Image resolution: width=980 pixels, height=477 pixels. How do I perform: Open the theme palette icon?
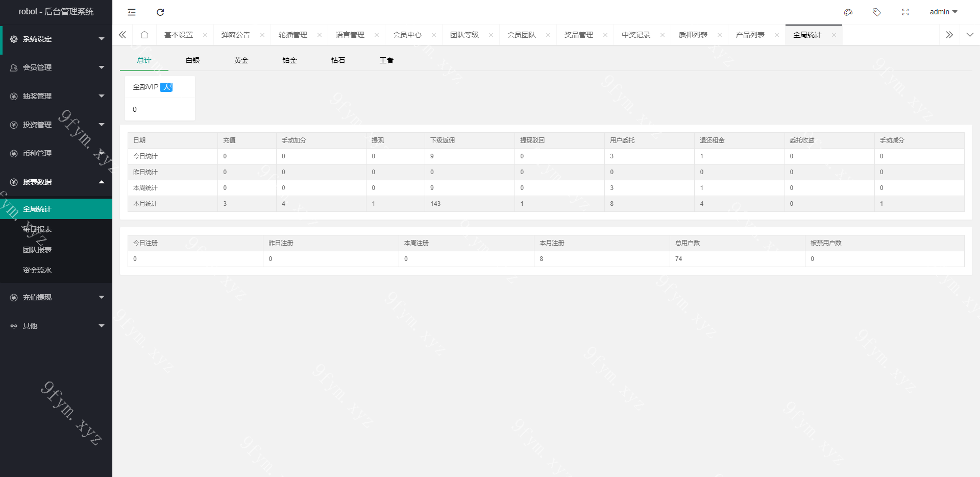pos(848,12)
